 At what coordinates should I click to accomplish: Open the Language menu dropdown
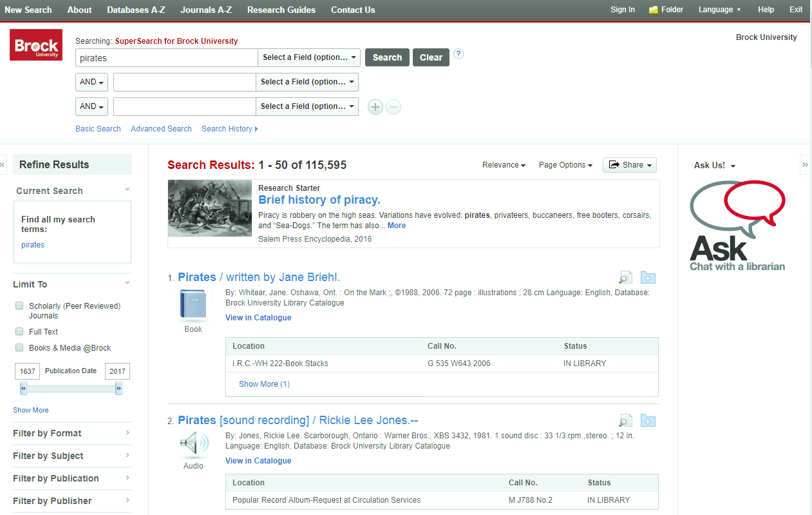tap(719, 10)
